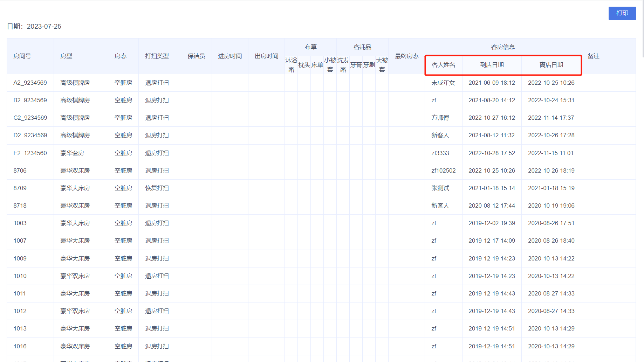Select the 客人姓名 column header
644x362 pixels.
pyautogui.click(x=443, y=65)
